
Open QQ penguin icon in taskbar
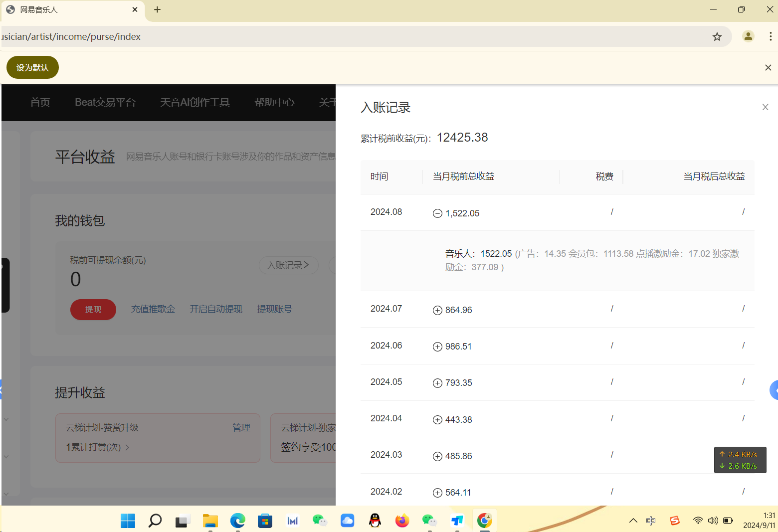(375, 521)
